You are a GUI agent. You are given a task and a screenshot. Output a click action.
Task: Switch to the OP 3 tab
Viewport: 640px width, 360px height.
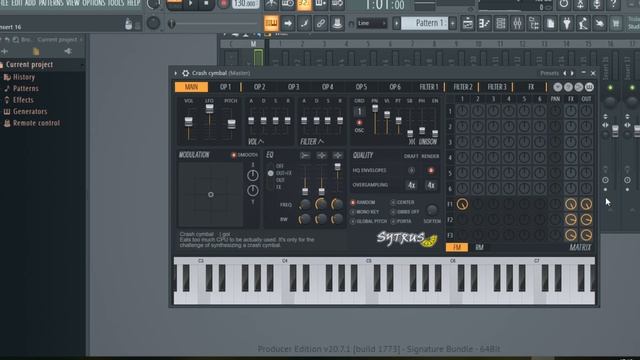[293, 87]
